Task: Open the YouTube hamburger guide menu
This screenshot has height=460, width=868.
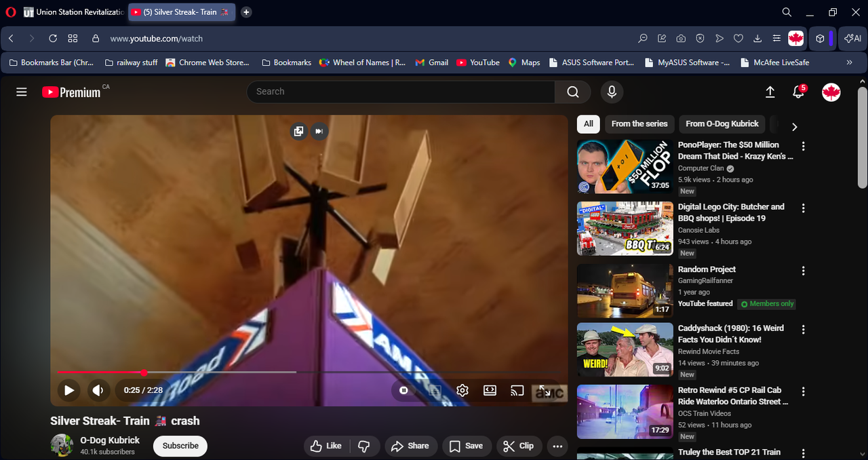Action: click(22, 92)
